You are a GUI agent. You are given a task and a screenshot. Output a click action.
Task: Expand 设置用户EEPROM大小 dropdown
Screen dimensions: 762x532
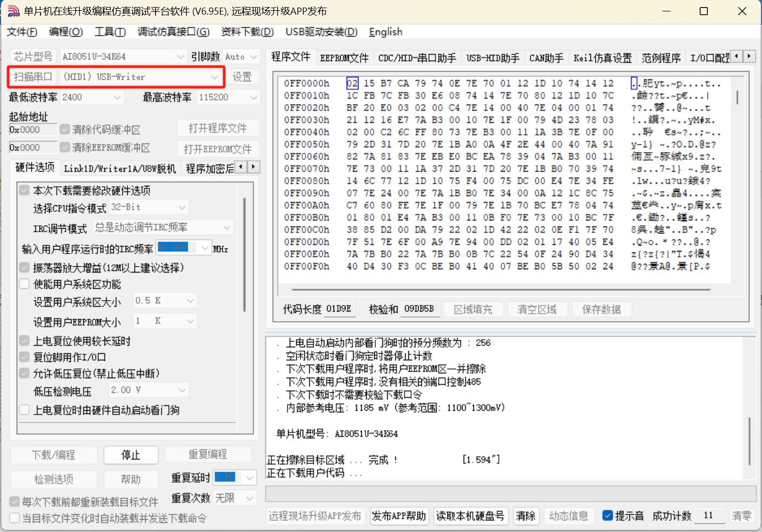190,321
